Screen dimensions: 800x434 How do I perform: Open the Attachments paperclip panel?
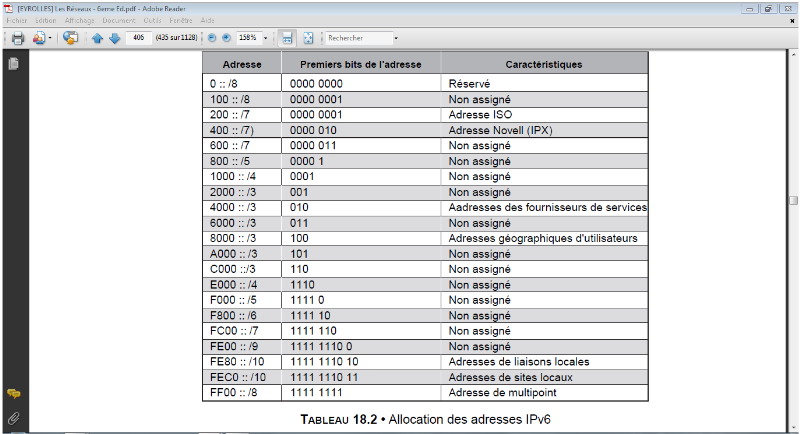[14, 416]
